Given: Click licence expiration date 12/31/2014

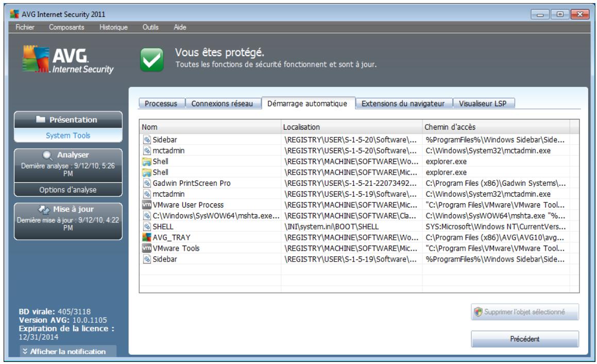Looking at the screenshot, I should click(x=39, y=337).
